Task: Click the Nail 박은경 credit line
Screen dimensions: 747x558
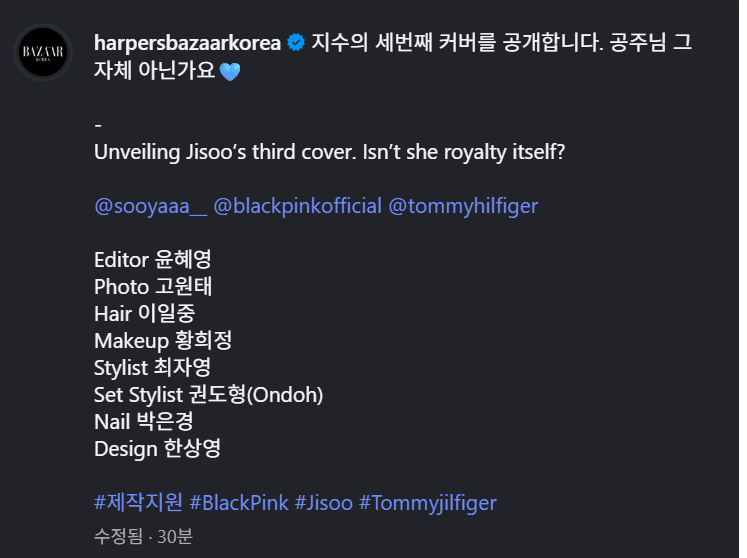Action: (143, 422)
